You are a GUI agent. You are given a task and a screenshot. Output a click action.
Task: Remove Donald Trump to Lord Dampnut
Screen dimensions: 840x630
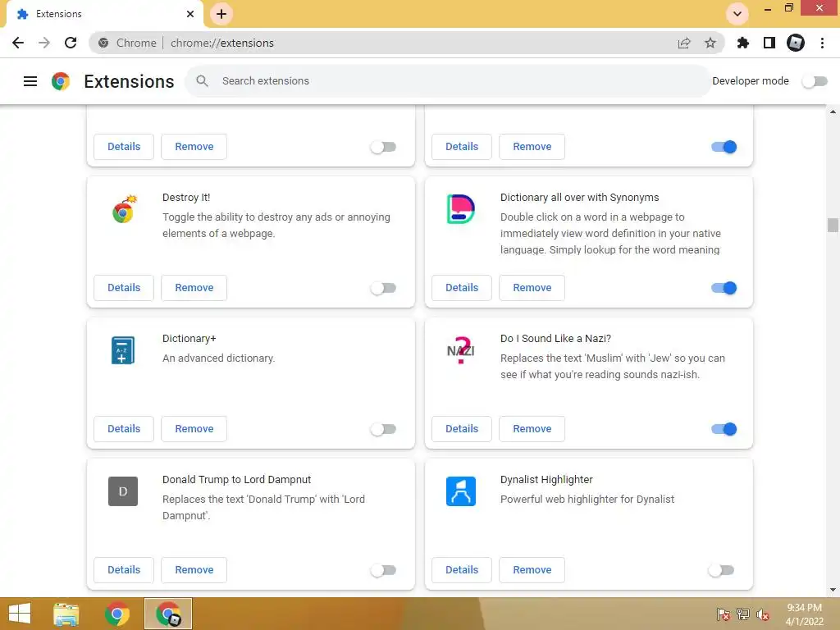coord(194,570)
